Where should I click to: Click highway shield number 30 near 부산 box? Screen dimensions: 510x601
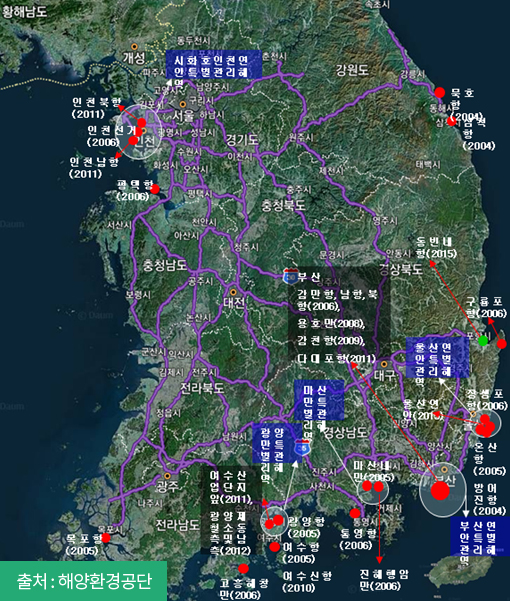(291, 276)
